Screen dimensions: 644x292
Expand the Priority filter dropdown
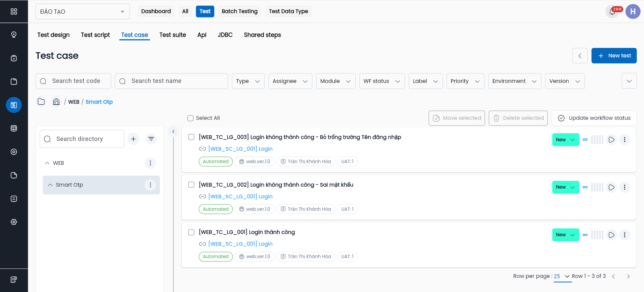click(x=465, y=81)
